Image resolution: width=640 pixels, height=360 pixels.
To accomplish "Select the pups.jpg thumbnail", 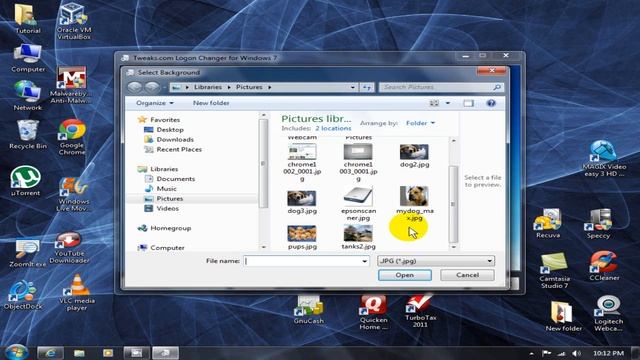I will click(302, 233).
